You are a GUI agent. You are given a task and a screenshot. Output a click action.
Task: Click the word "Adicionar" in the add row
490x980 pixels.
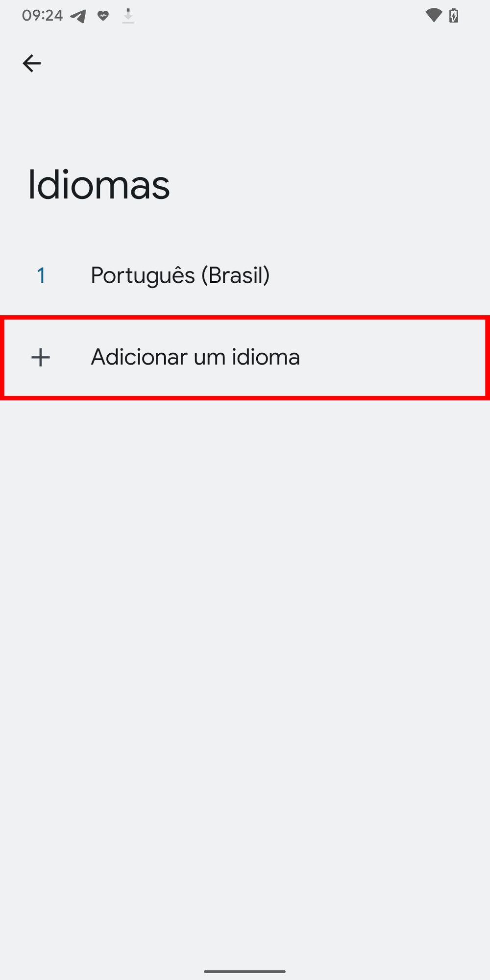pyautogui.click(x=139, y=357)
